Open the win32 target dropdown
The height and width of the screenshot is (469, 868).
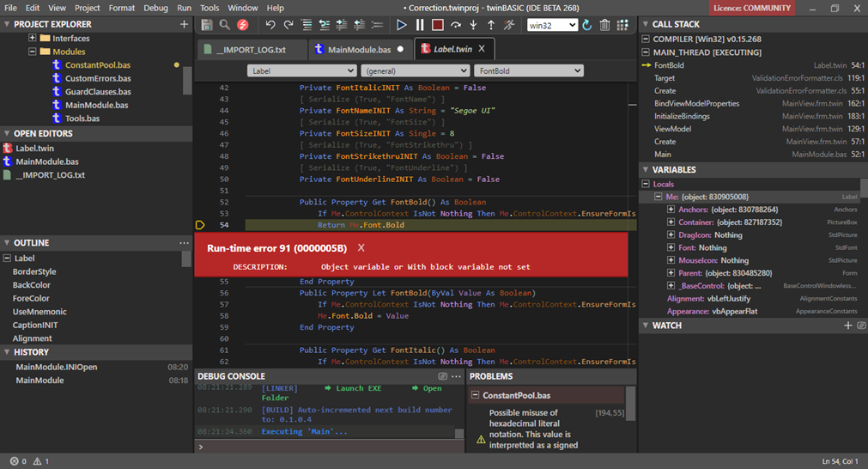(x=552, y=25)
